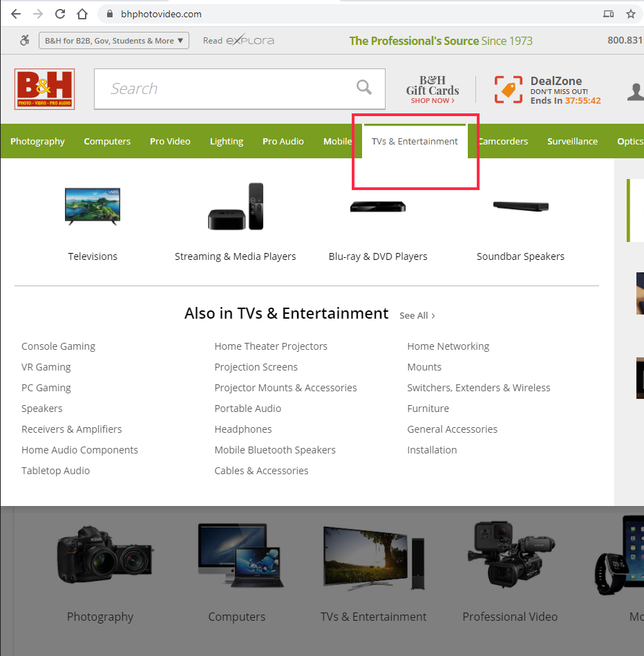Viewport: 644px width, 656px height.
Task: Click the cast/device icon in address bar
Action: 609,14
